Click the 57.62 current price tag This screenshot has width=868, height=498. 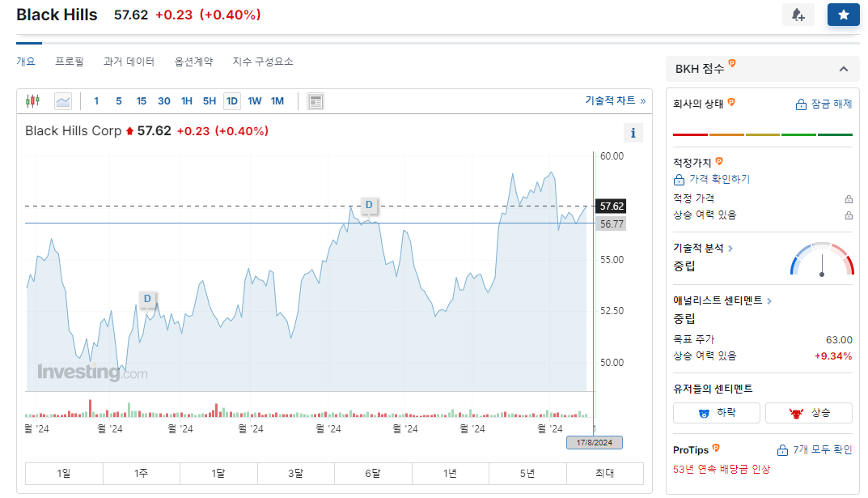[x=611, y=206]
